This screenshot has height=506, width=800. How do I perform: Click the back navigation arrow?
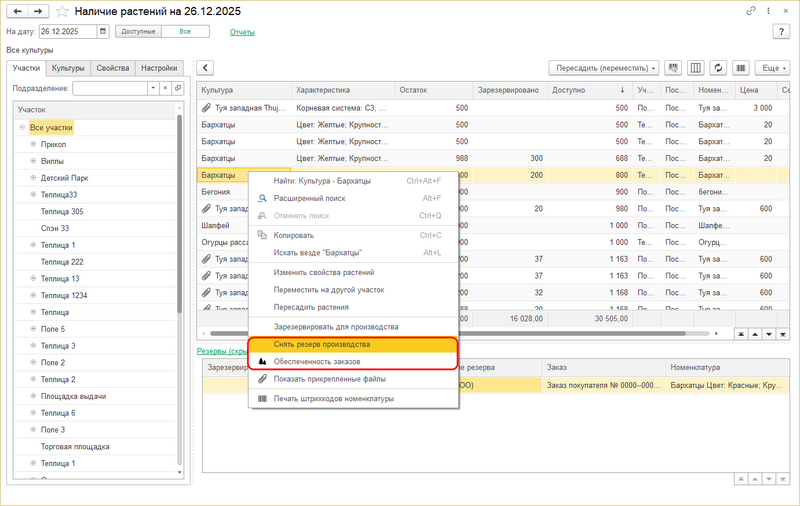tap(17, 11)
